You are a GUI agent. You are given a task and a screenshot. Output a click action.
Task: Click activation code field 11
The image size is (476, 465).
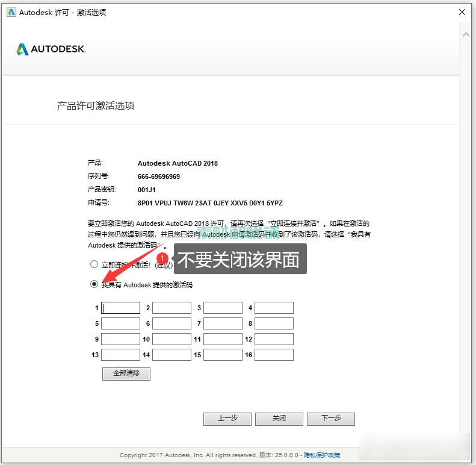pyautogui.click(x=223, y=339)
